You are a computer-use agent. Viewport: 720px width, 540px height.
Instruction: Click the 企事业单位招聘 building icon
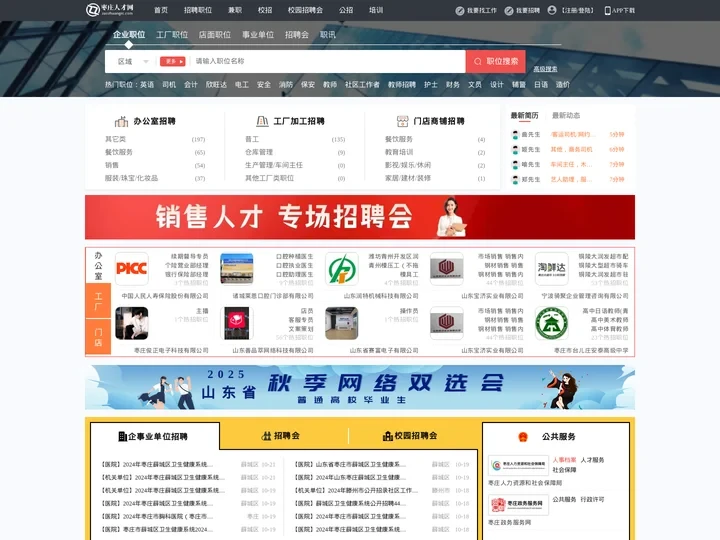coord(123,437)
